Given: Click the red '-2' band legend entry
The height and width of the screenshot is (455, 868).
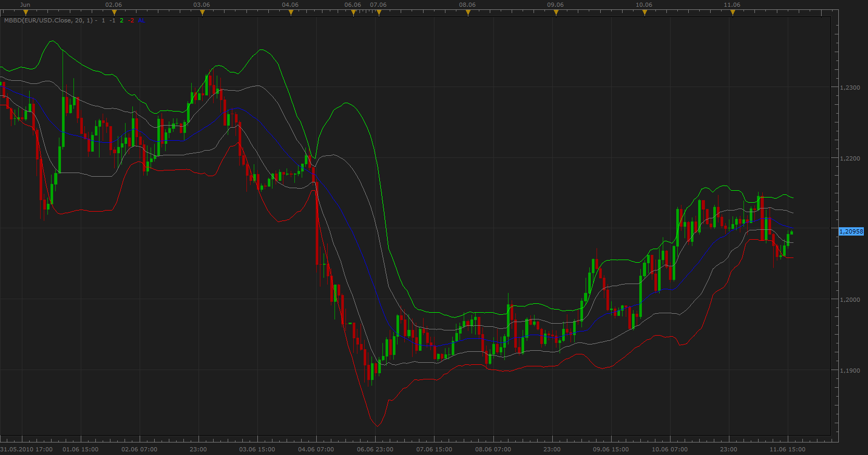Looking at the screenshot, I should tap(131, 20).
